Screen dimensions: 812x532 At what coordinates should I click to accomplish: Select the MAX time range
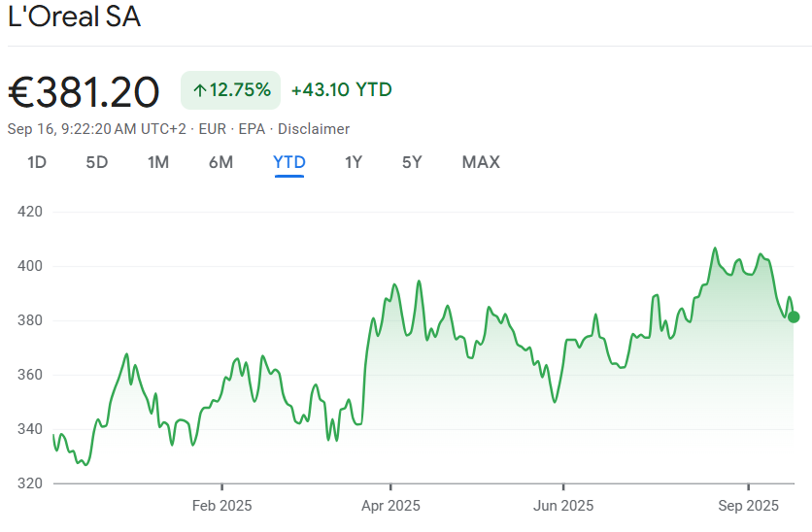tap(481, 162)
